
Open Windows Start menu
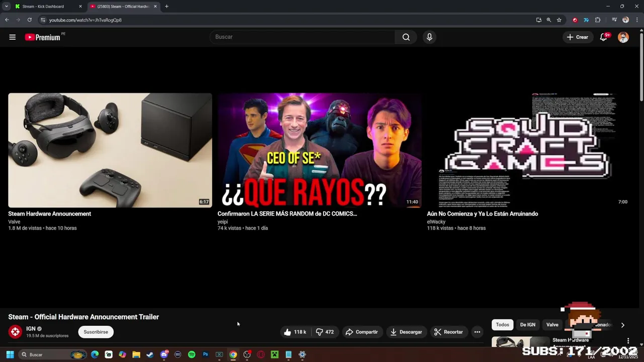coord(10,354)
